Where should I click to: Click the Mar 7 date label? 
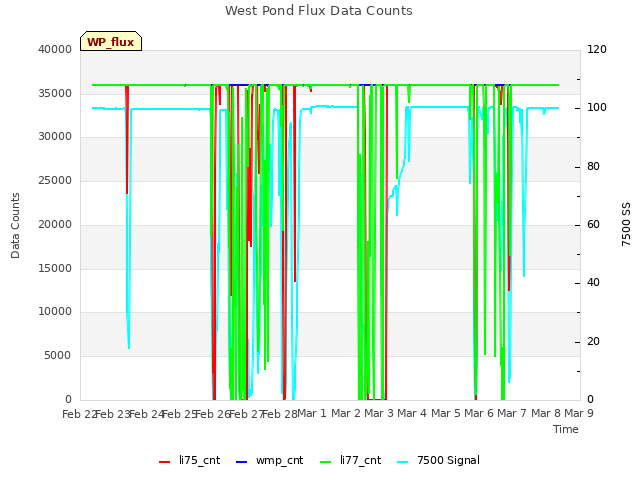click(512, 413)
